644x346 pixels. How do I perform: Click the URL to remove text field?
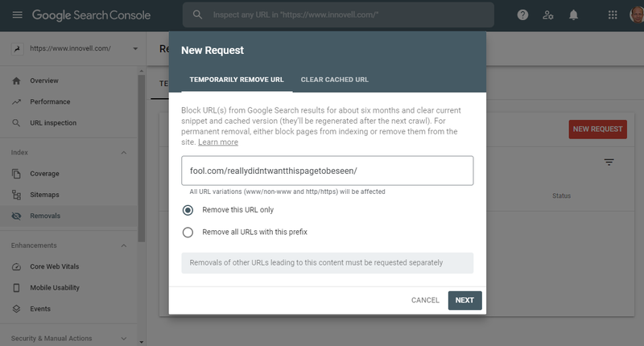click(x=328, y=171)
